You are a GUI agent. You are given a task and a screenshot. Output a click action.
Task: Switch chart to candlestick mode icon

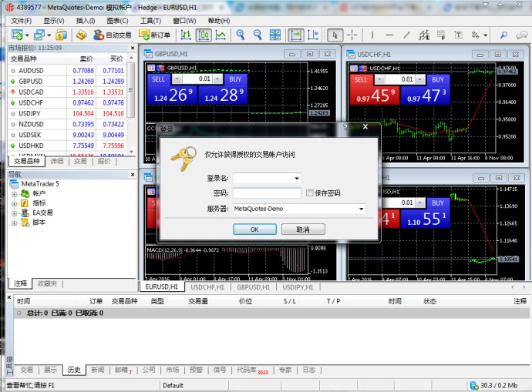204,35
